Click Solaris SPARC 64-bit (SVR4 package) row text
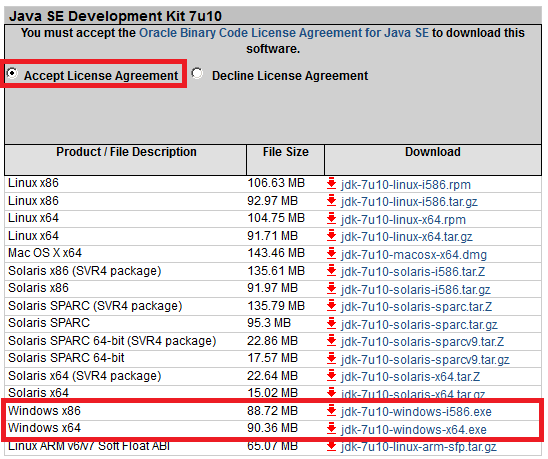The height and width of the screenshot is (459, 548). [112, 340]
